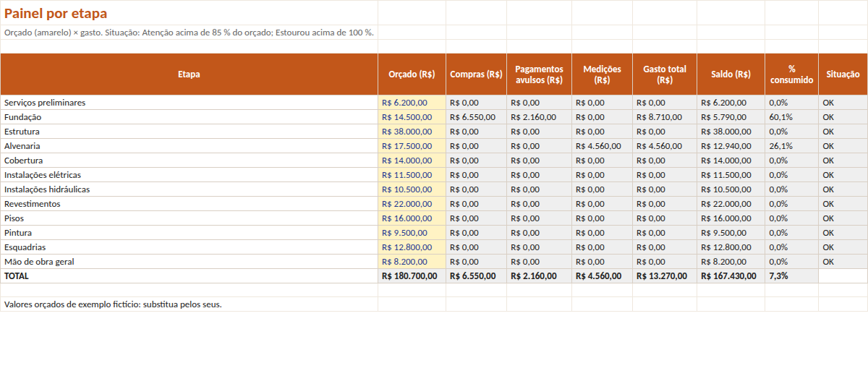Select Fundação payments cell 'R$ 2.160,00'
The image size is (868, 376).
(539, 117)
